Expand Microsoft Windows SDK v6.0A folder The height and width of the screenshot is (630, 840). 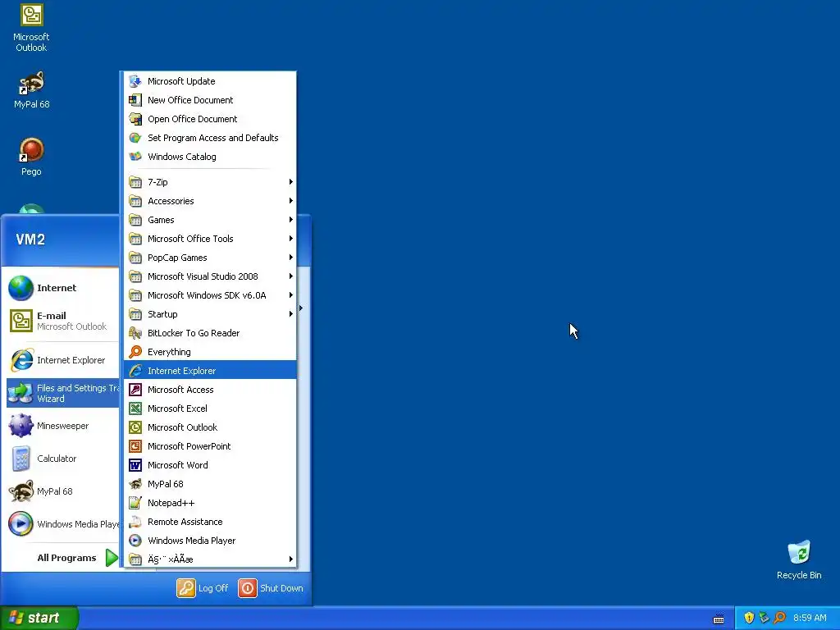click(210, 295)
